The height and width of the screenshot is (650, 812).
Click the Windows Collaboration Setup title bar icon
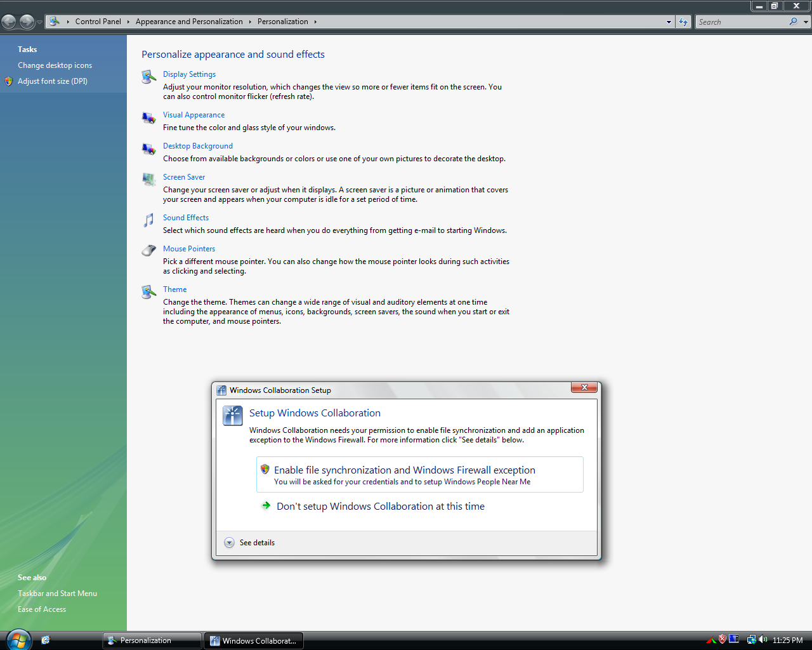221,390
